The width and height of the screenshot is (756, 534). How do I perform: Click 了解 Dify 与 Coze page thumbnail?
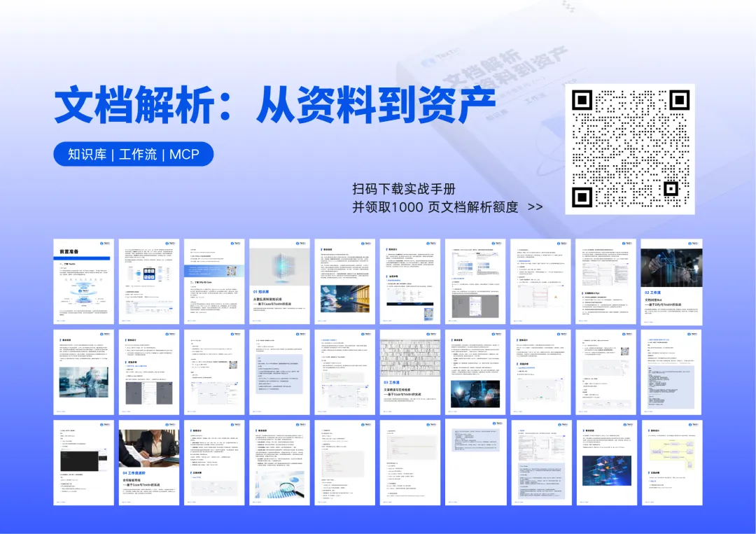point(214,281)
